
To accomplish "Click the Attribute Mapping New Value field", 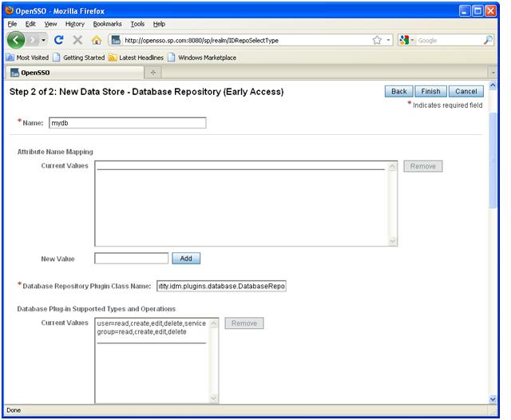I will 131,259.
